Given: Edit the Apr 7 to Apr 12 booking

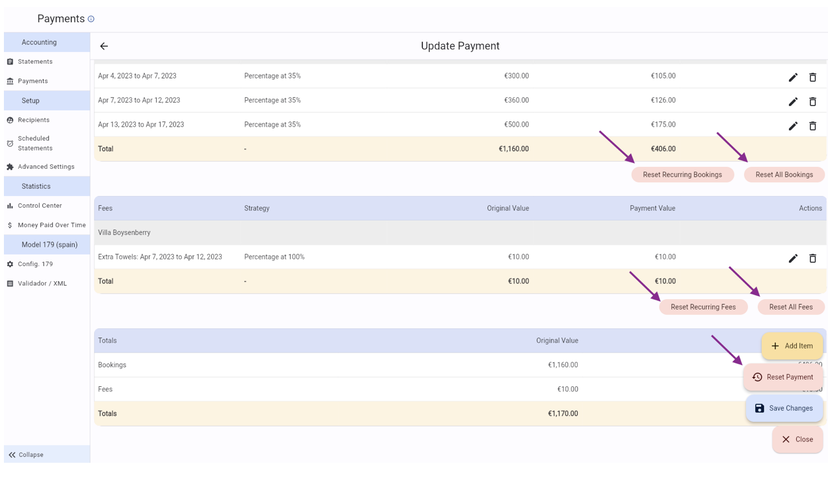Looking at the screenshot, I should coord(793,101).
